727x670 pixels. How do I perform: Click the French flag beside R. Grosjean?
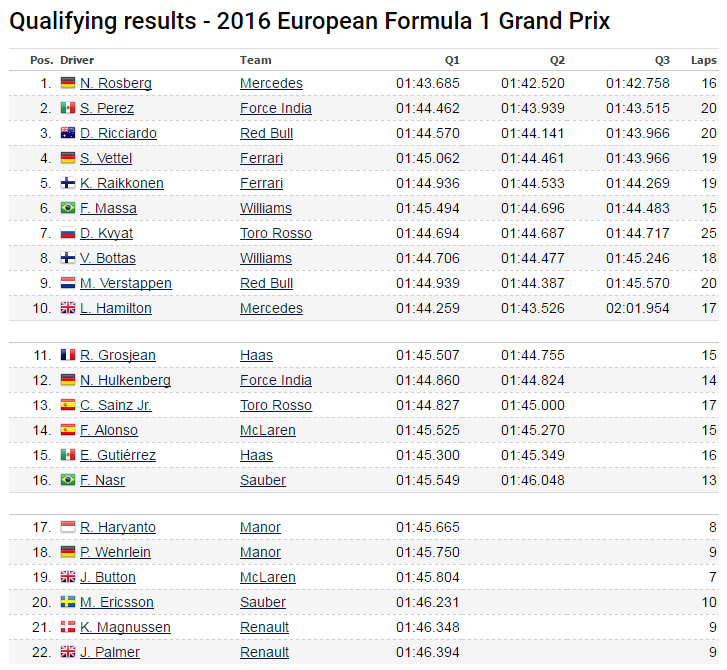(x=68, y=356)
